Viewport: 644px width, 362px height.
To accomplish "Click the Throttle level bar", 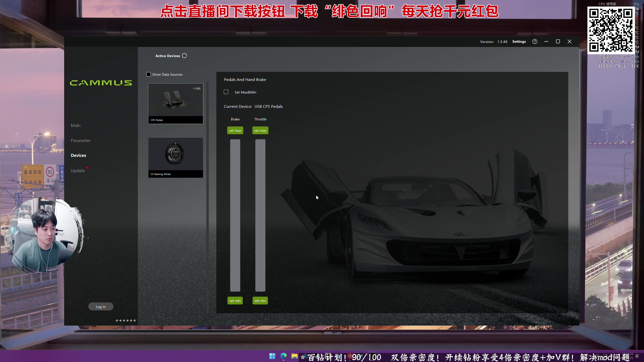I will tap(260, 215).
